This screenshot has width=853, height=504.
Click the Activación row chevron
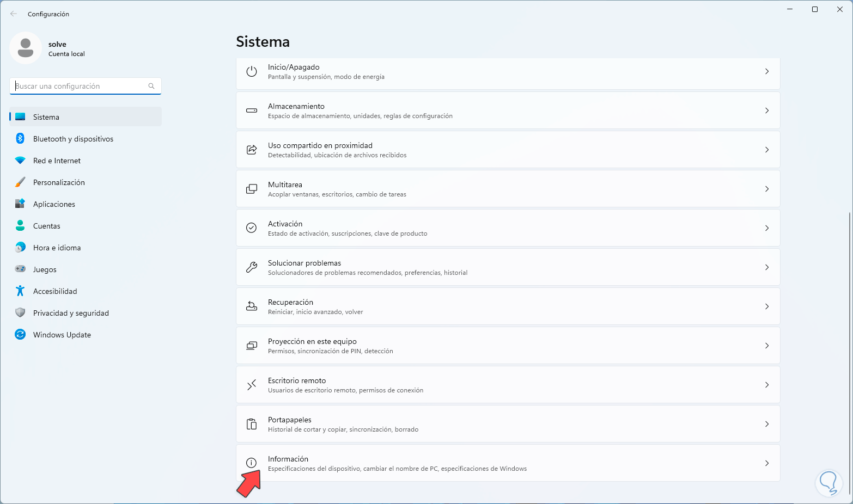click(767, 228)
